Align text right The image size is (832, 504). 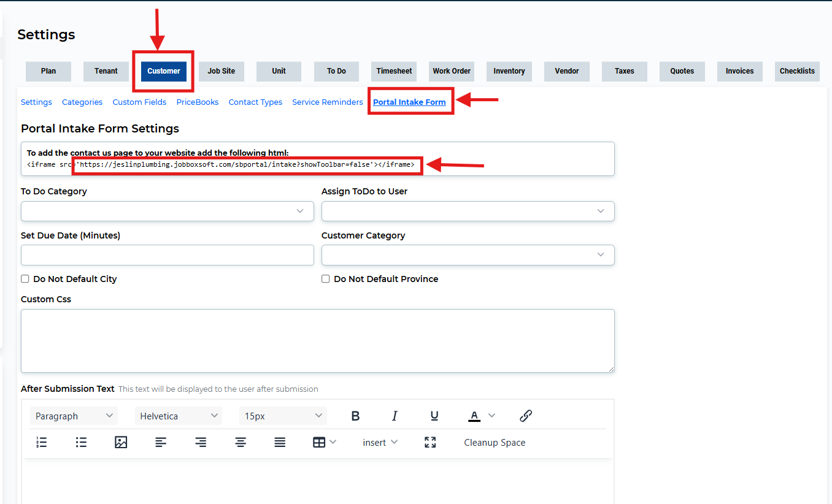(201, 442)
